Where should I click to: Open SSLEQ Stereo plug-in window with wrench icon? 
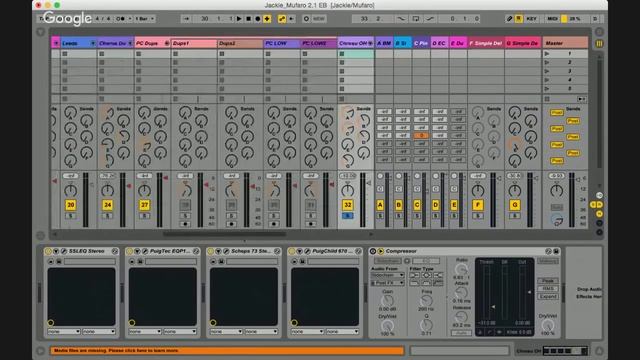[64, 251]
